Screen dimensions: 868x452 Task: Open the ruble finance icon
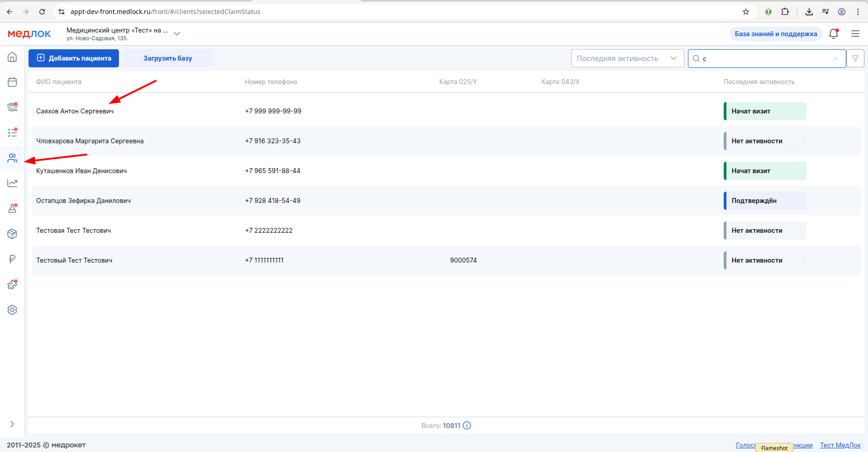(12, 259)
